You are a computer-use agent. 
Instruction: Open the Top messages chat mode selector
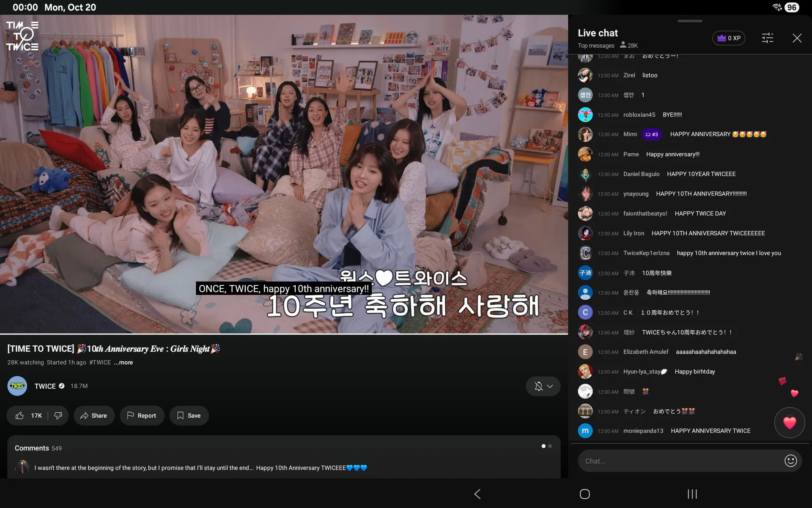pos(596,46)
